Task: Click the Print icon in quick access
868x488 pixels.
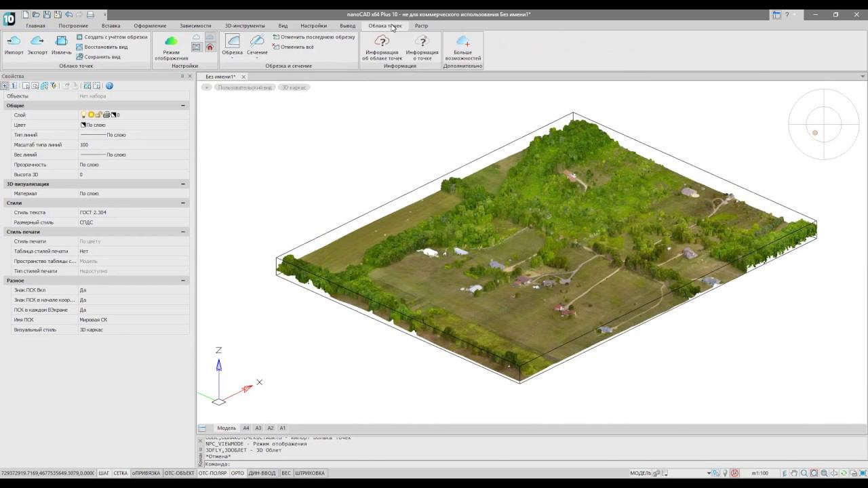Action: tap(90, 14)
